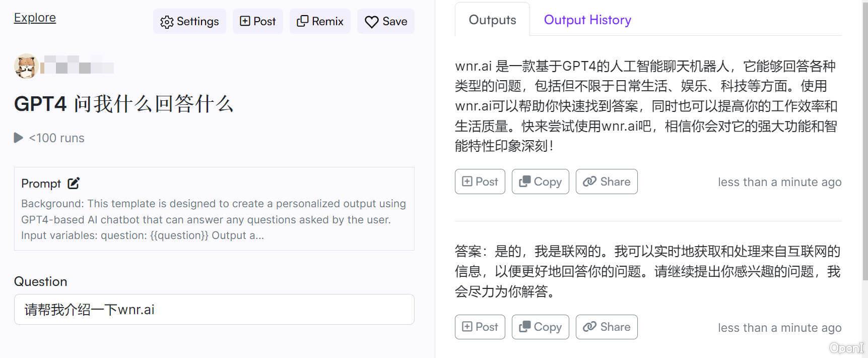Post the first output result

480,182
